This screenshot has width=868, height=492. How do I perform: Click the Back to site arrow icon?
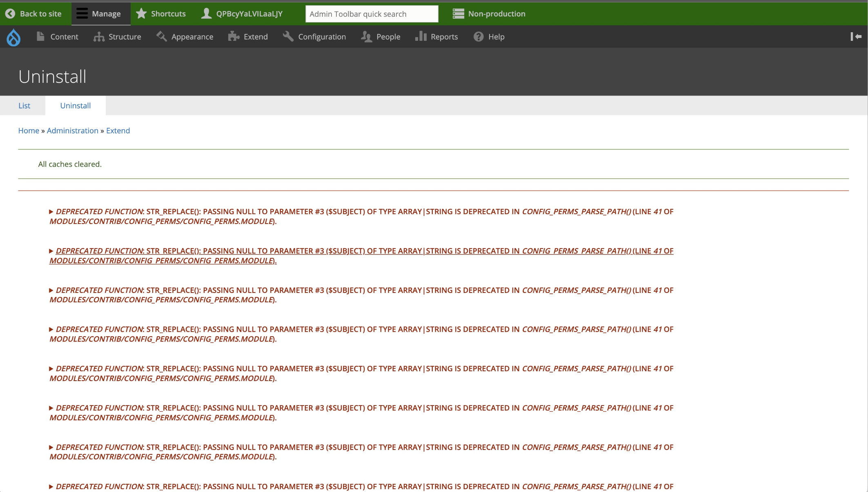pos(10,14)
